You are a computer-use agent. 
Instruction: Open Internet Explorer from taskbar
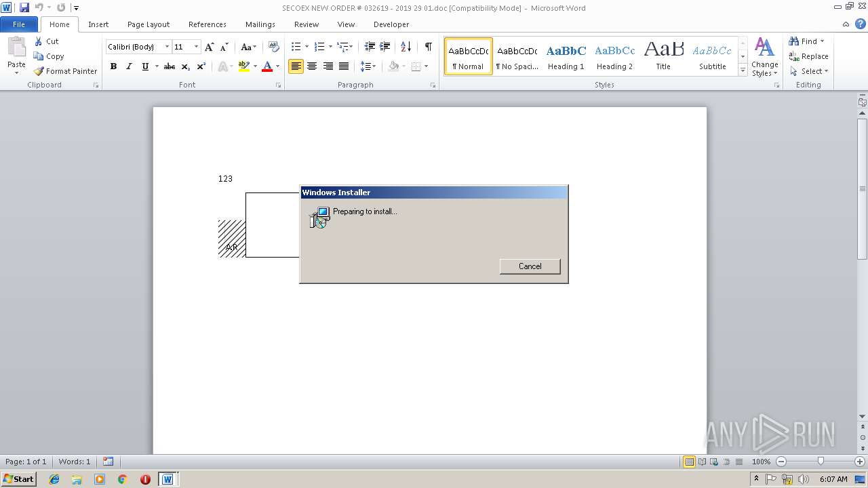point(54,479)
